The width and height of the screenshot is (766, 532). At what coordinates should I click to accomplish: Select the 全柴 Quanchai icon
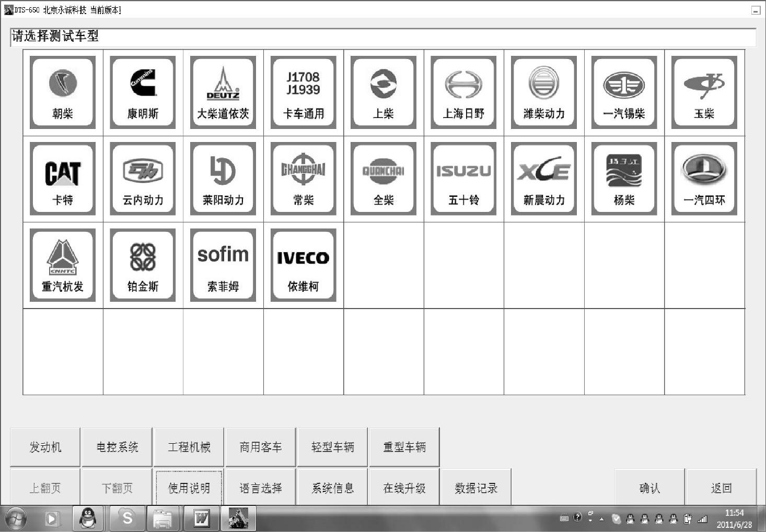point(384,179)
